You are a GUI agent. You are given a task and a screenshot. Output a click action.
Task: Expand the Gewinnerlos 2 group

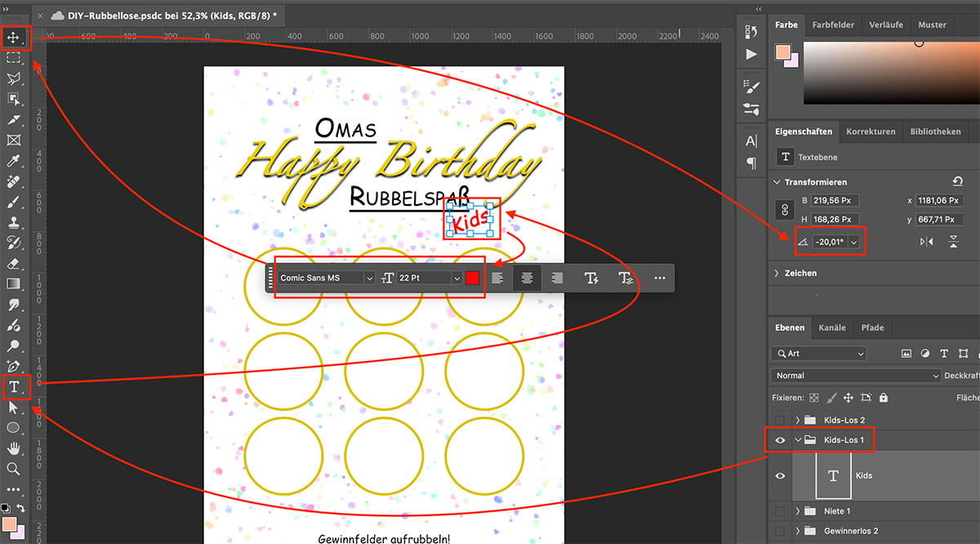798,531
